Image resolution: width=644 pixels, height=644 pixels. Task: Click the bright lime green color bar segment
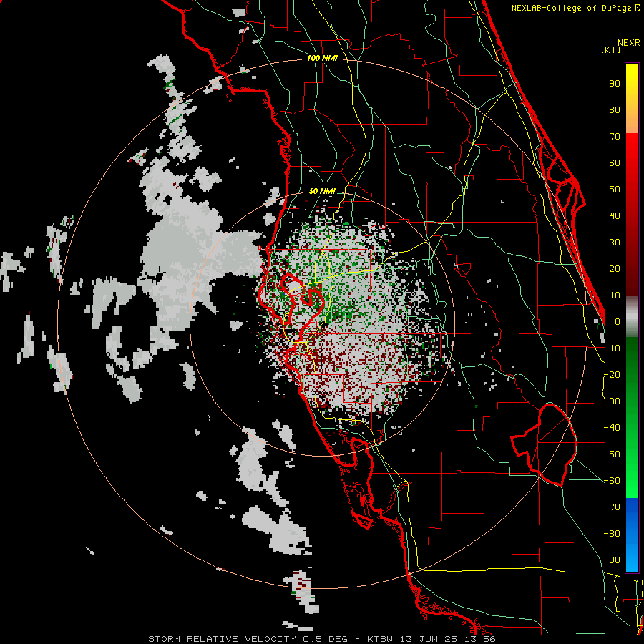[x=632, y=481]
